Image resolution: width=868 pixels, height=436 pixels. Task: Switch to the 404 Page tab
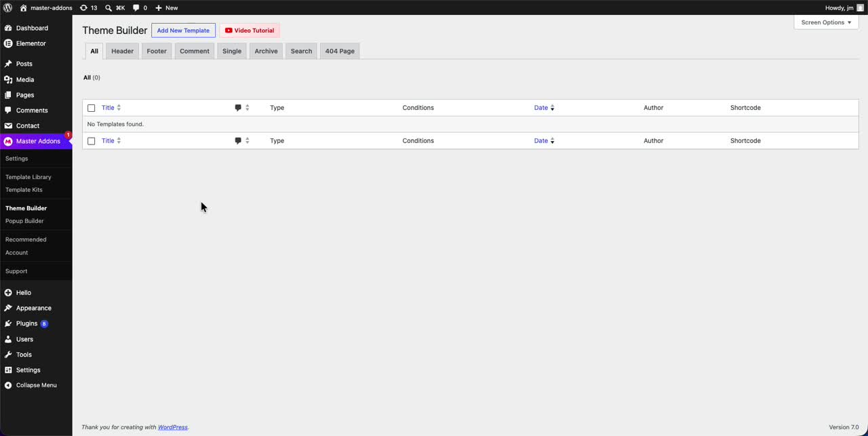[340, 51]
